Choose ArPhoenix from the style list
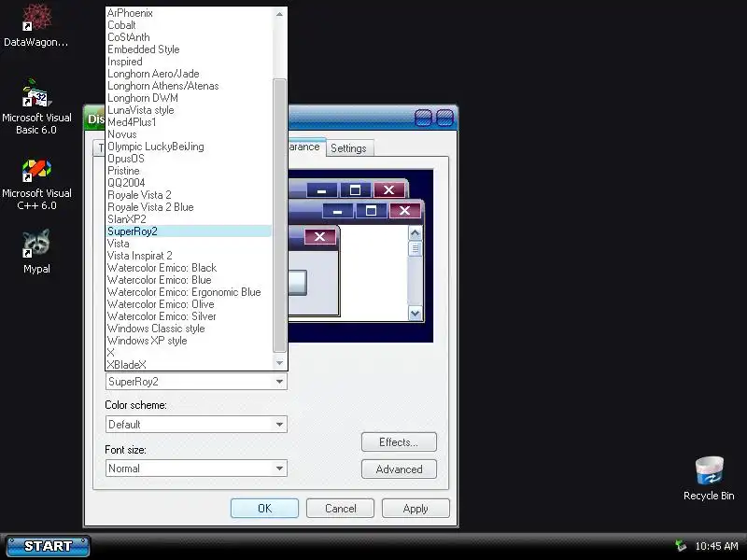Viewport: 747px width, 560px height. click(189, 13)
